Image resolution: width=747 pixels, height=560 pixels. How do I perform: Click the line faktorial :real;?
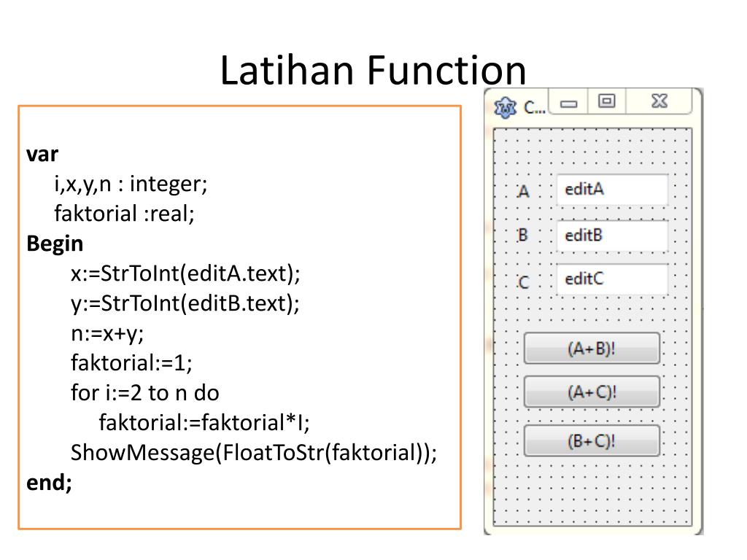(124, 214)
